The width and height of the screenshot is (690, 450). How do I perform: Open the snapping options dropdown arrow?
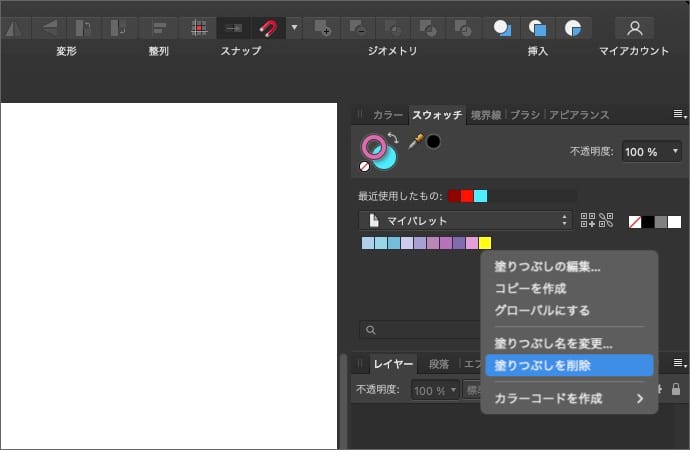pyautogui.click(x=294, y=28)
